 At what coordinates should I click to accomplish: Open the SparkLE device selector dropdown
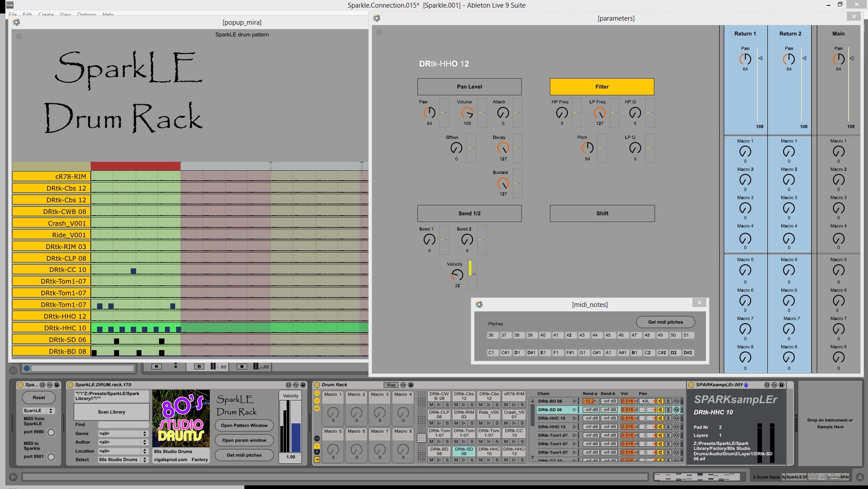[x=39, y=410]
